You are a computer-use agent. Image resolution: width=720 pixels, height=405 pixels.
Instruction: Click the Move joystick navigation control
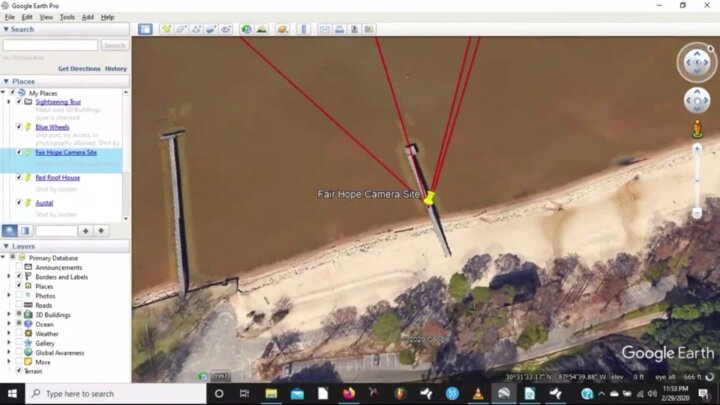point(697,101)
